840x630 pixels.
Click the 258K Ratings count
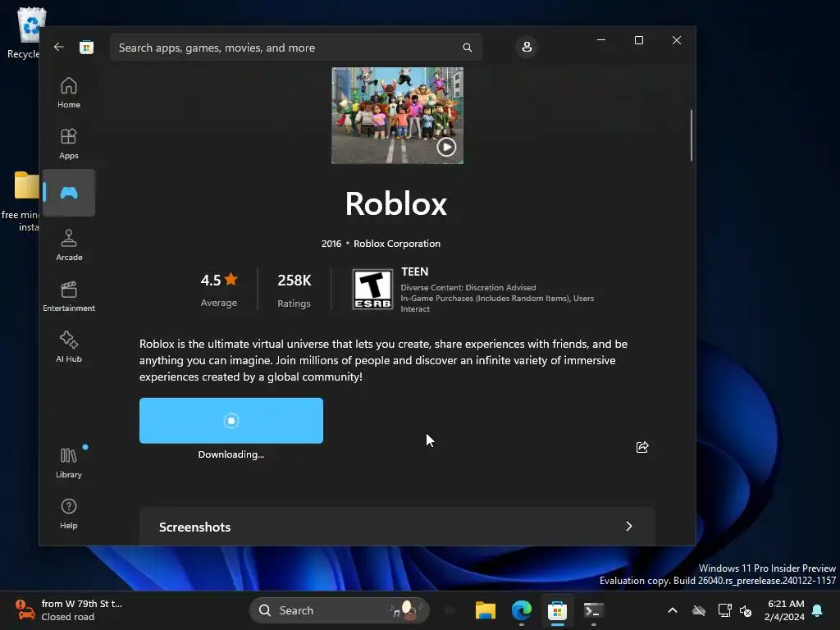(294, 290)
